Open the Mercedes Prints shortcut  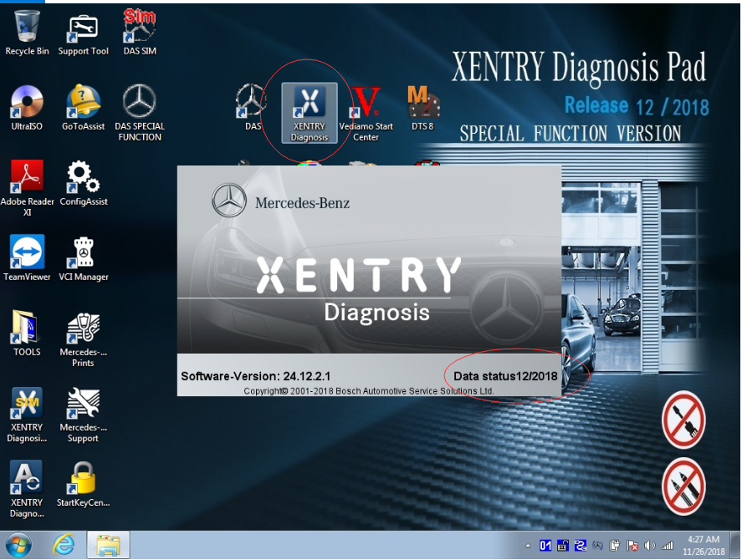click(x=84, y=339)
